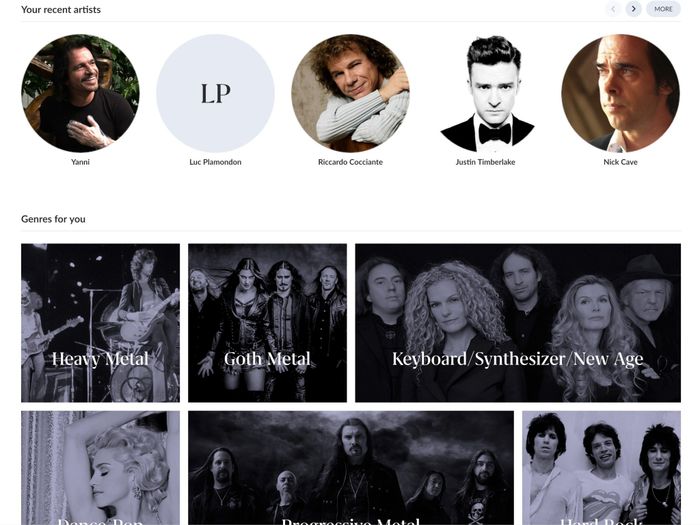Screen dimensions: 700x525
Task: Open Yanni's artist photo
Action: [x=80, y=93]
